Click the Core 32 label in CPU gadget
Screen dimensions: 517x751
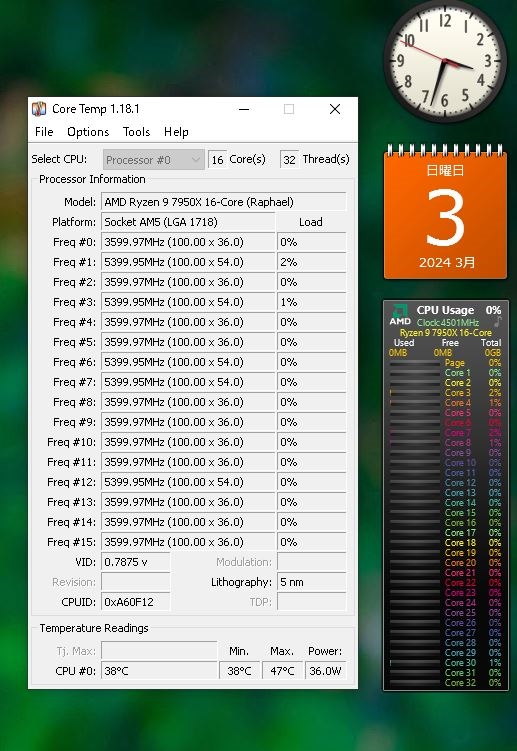coord(460,683)
